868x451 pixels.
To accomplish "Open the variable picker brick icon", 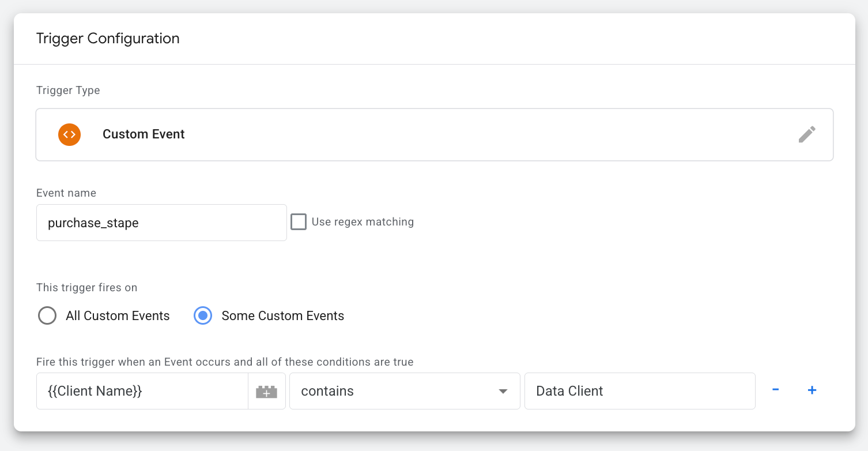I will (266, 391).
